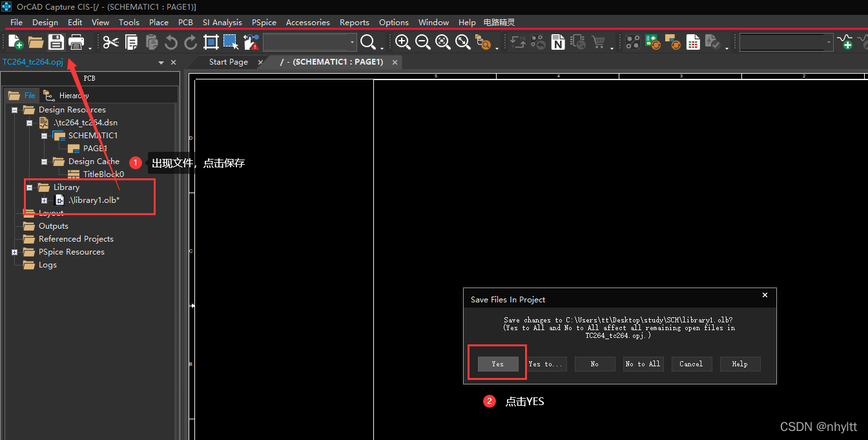
Task: Switch to Hierarchy view tab
Action: 66,96
